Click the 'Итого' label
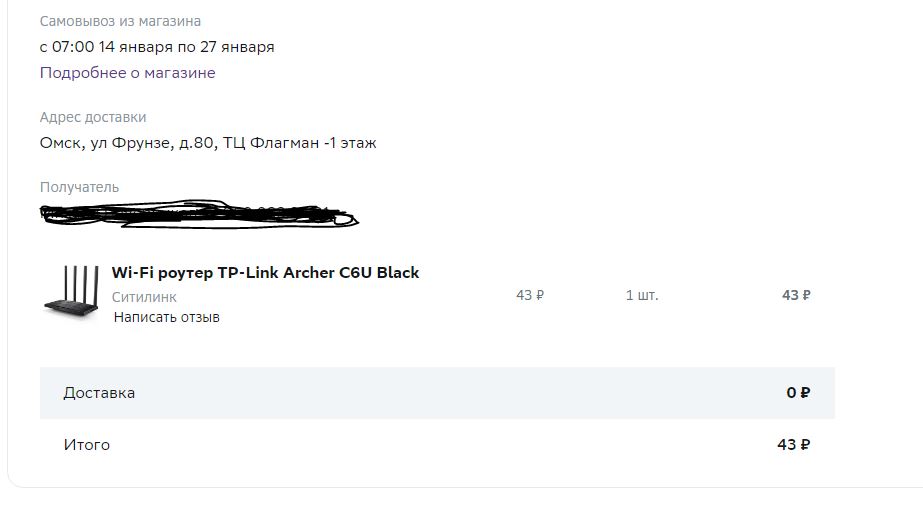Viewport: 923px width, 506px height. (x=87, y=445)
